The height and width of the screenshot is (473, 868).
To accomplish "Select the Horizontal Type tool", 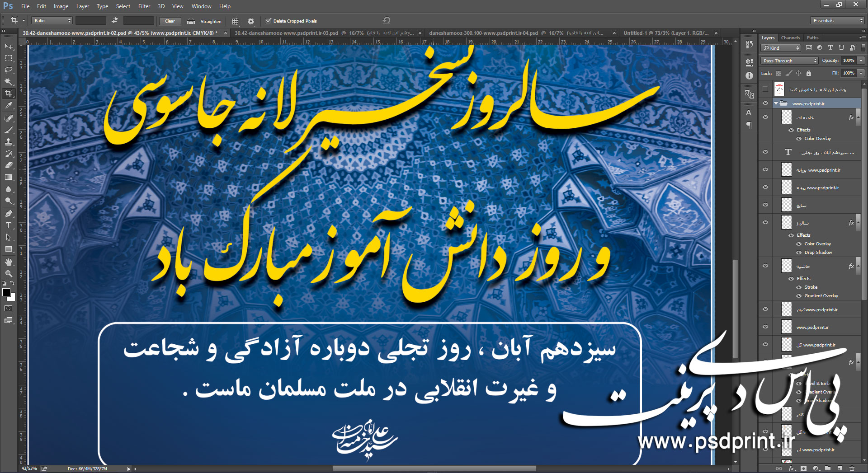I will (9, 225).
